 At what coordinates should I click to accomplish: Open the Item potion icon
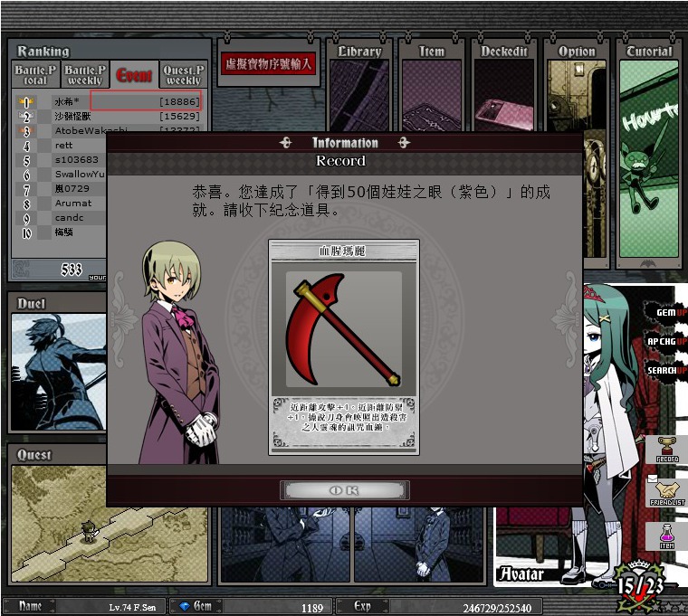pyautogui.click(x=667, y=536)
